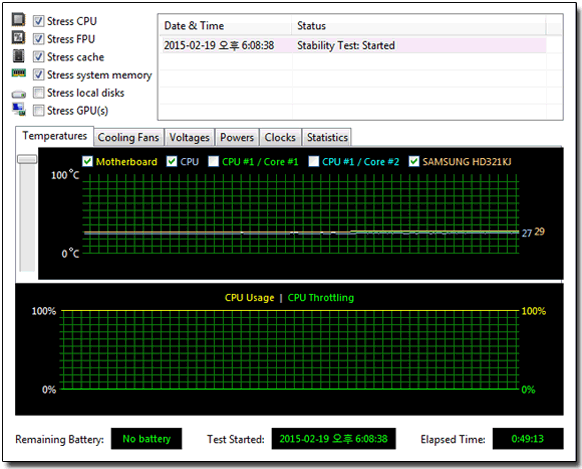Disable the Stress FPU checkbox
The width and height of the screenshot is (582, 469).
point(39,39)
